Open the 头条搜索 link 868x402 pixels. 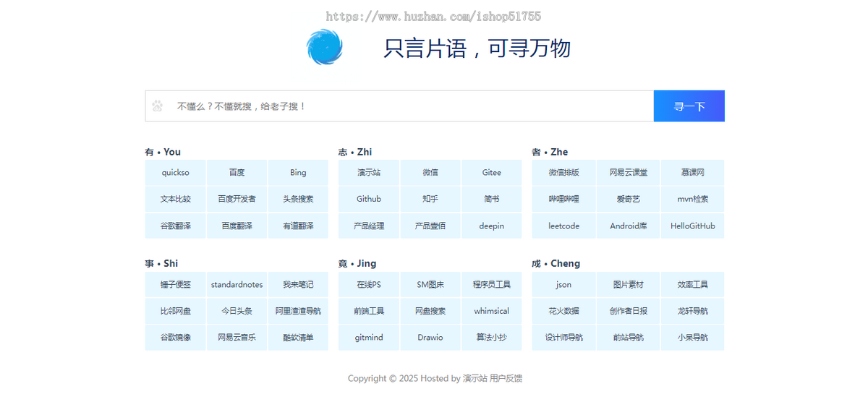point(298,199)
